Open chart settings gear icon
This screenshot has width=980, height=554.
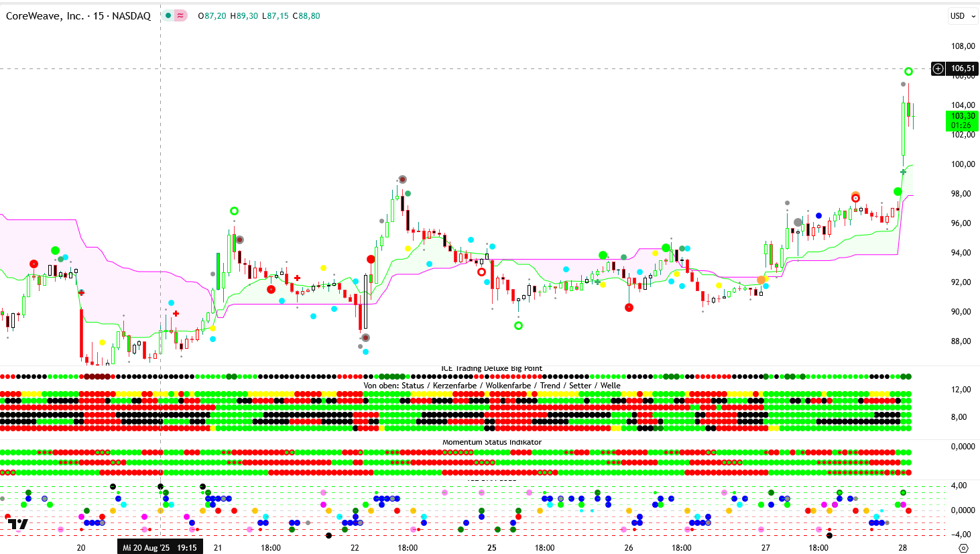(963, 548)
